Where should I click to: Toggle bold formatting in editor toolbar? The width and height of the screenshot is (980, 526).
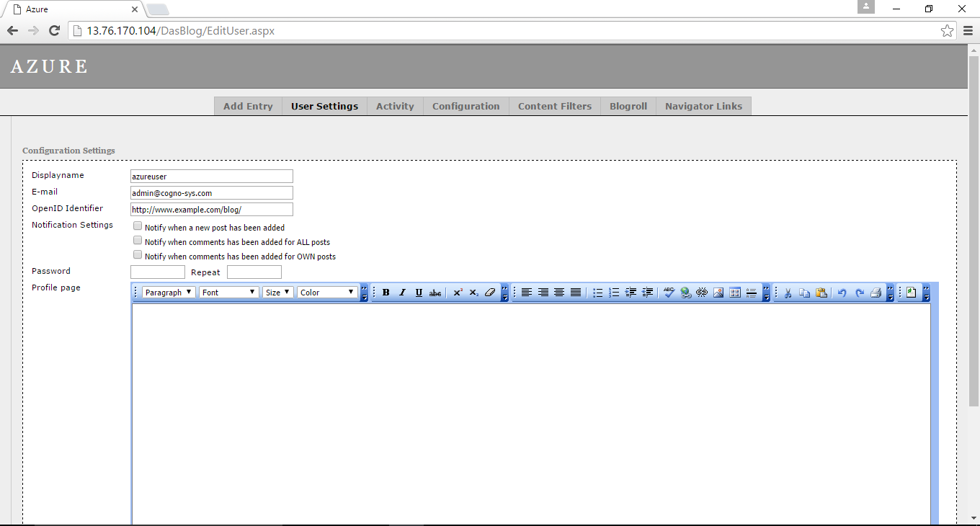pos(386,293)
